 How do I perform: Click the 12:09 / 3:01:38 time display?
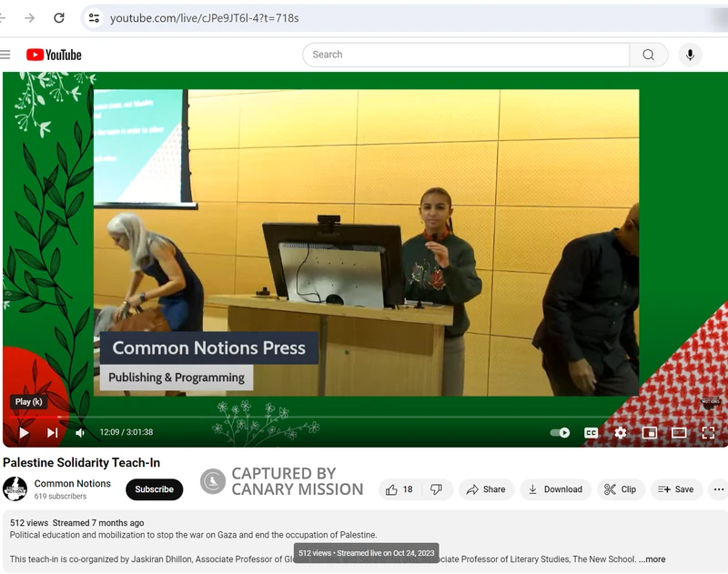126,432
